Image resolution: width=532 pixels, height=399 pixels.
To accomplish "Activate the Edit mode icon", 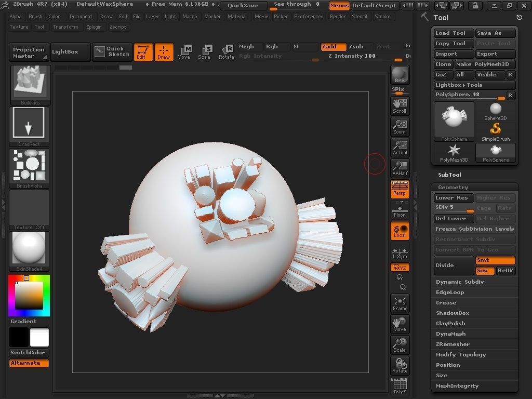I will pos(143,52).
